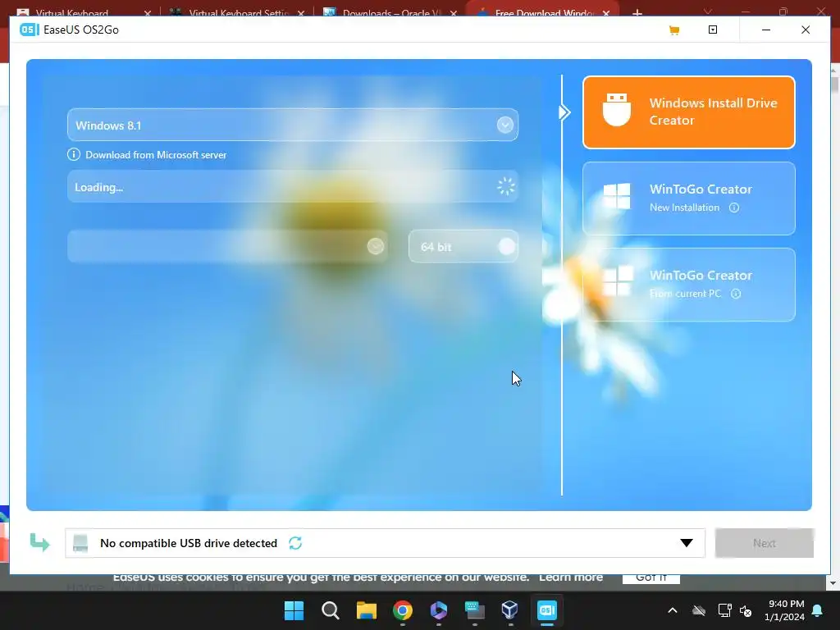Refresh the USB drive list
Viewport: 840px width, 630px height.
tap(295, 543)
